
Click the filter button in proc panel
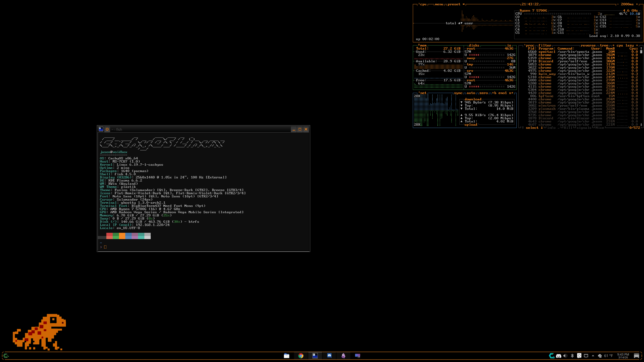click(x=545, y=46)
